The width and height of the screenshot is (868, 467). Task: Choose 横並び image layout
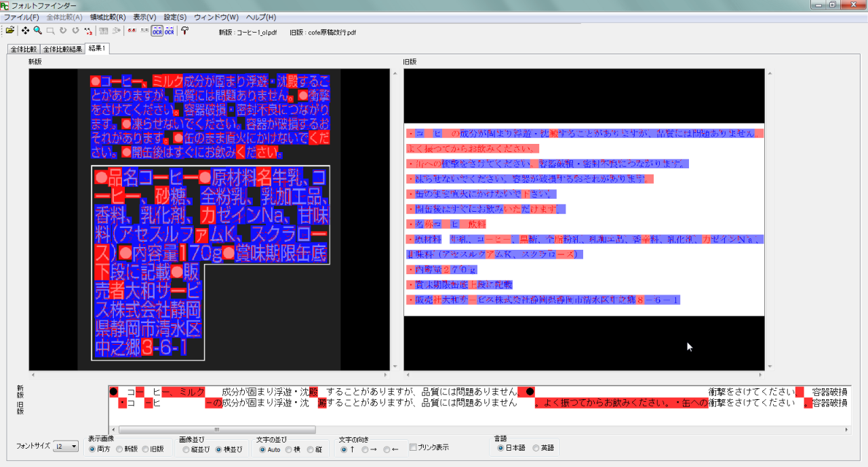coord(228,449)
